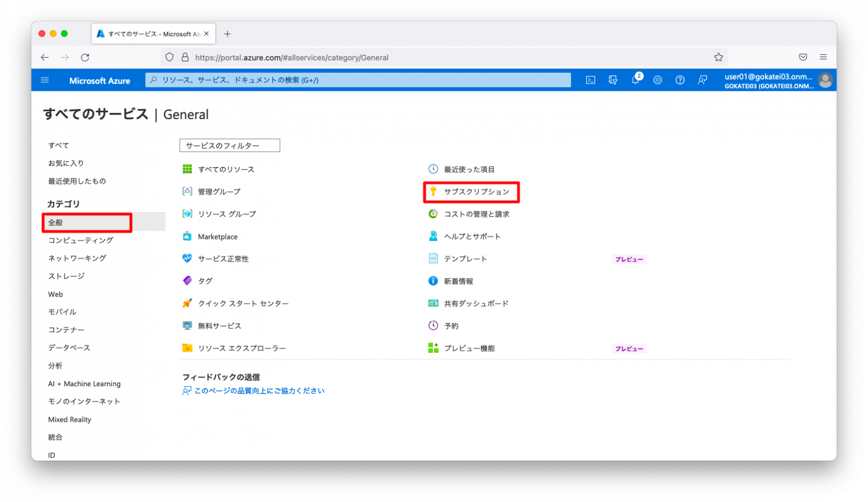Click the サブスクリプション key icon
Image resolution: width=868 pixels, height=502 pixels.
tap(433, 191)
